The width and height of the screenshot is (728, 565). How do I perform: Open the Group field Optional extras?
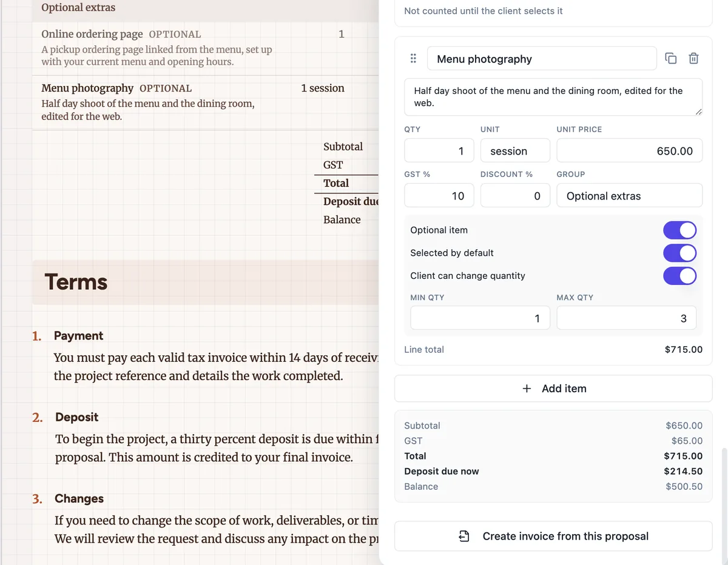(630, 196)
